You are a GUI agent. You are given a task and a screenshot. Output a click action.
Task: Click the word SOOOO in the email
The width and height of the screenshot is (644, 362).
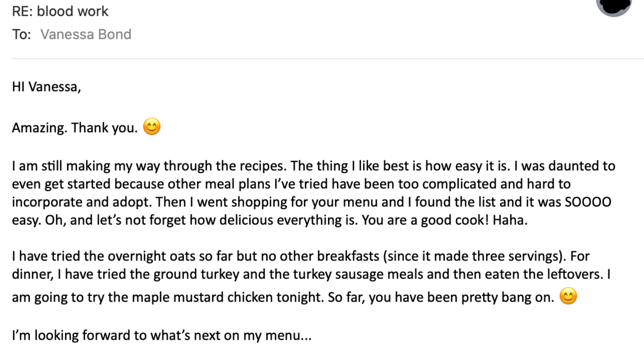click(x=588, y=202)
